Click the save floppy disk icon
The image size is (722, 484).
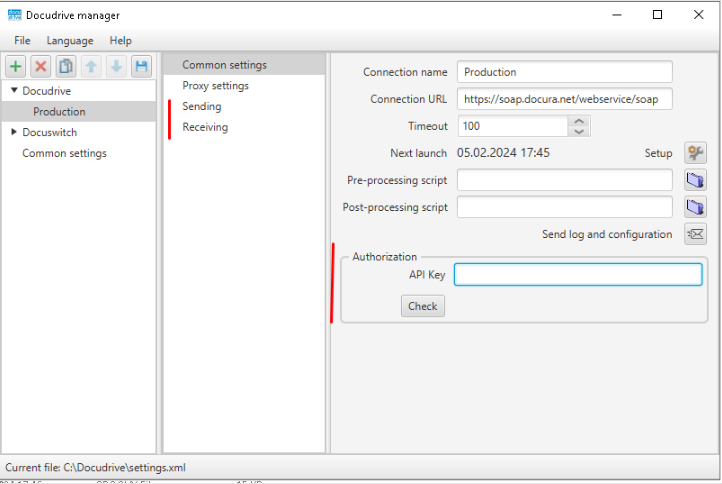coord(141,66)
